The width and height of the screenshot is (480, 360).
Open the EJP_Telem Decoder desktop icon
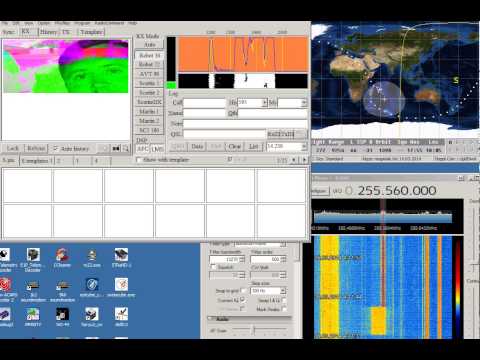(33, 260)
